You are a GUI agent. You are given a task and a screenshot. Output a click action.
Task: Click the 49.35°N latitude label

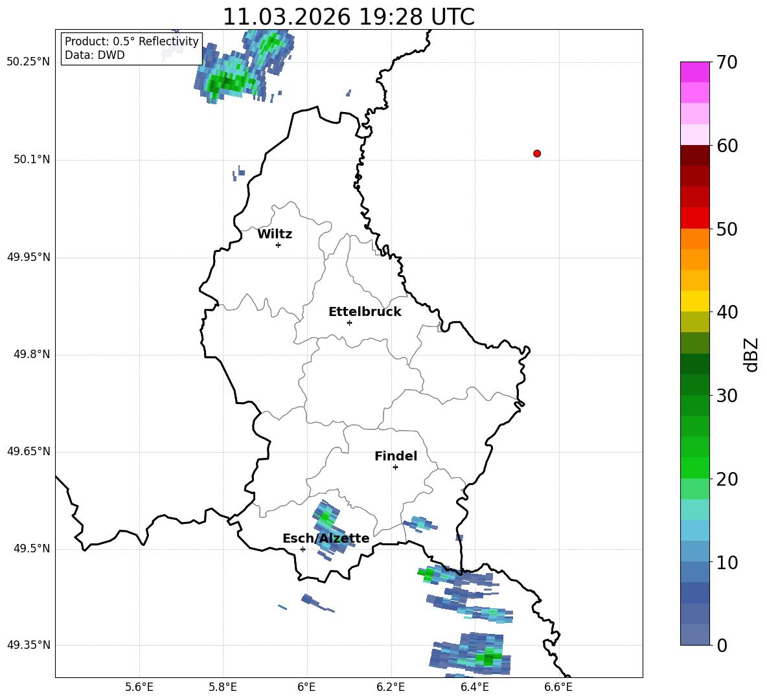(x=29, y=645)
